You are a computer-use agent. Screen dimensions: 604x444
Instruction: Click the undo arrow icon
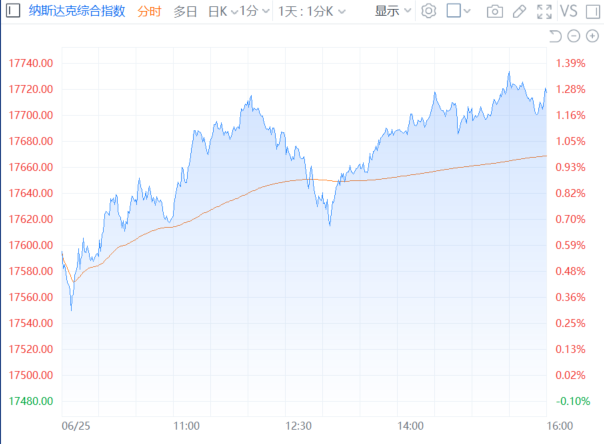coord(556,36)
